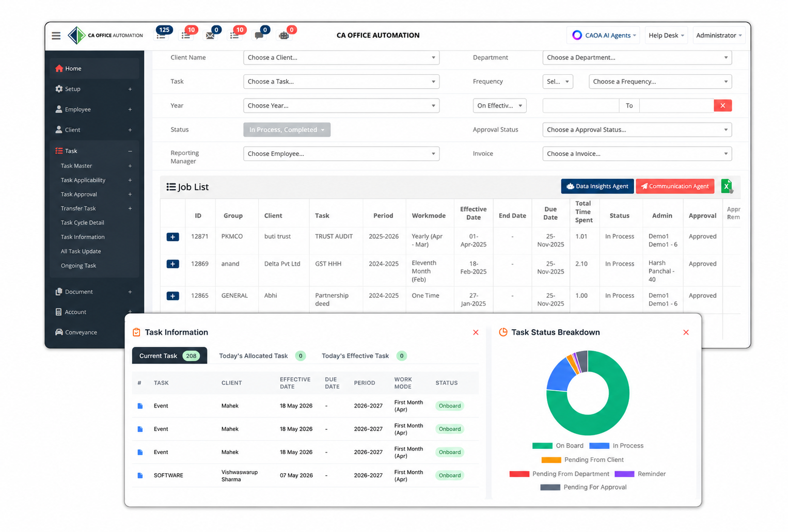
Task: Switch to Today's Allocated Task tab
Action: [x=262, y=356]
